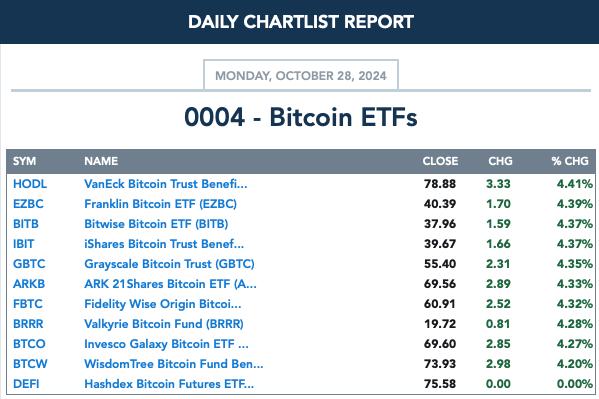Open Bitwise Bitcoin ETF (BITB) link
The image size is (599, 399).
(x=156, y=224)
